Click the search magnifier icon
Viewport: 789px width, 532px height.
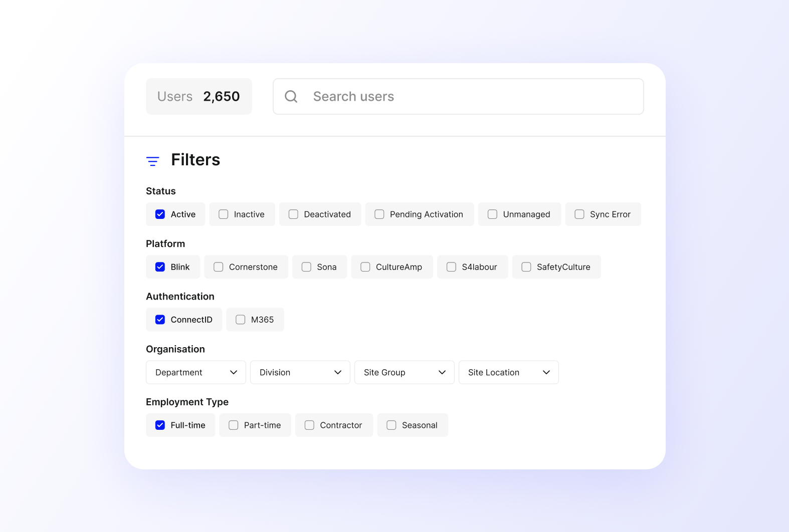click(x=291, y=96)
